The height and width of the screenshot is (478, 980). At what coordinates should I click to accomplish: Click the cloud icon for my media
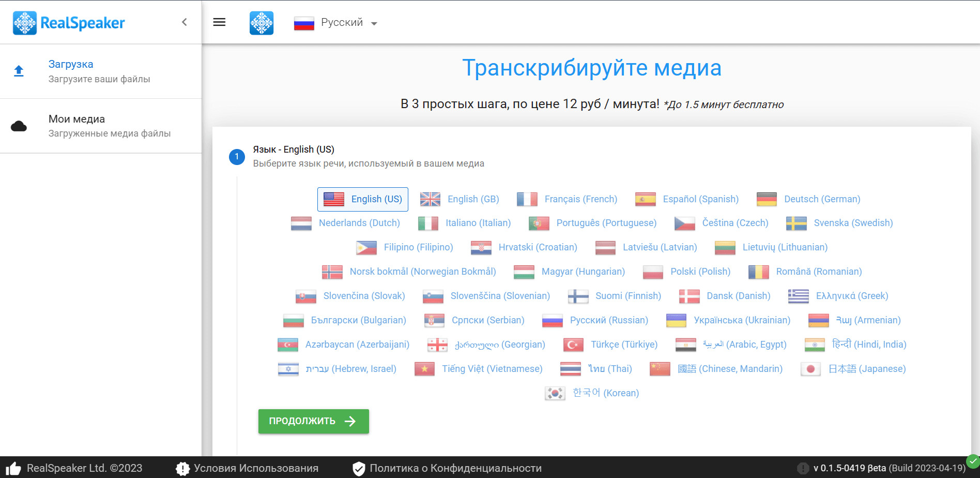(19, 126)
